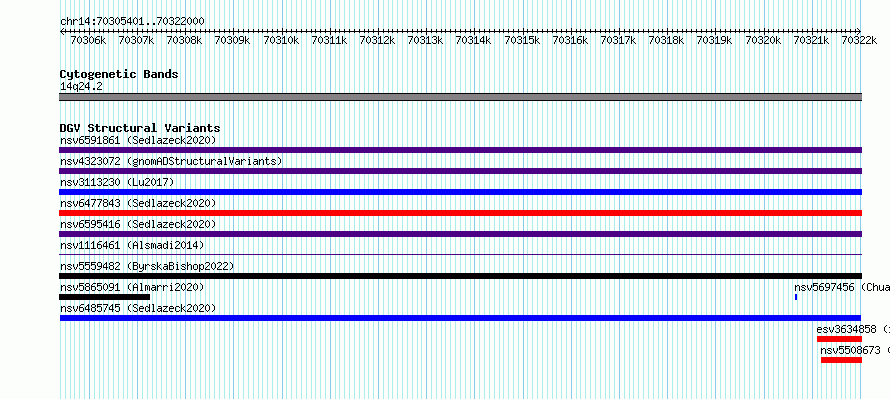Select the nsv4323072 purple variant bar
The height and width of the screenshot is (399, 890).
460,171
